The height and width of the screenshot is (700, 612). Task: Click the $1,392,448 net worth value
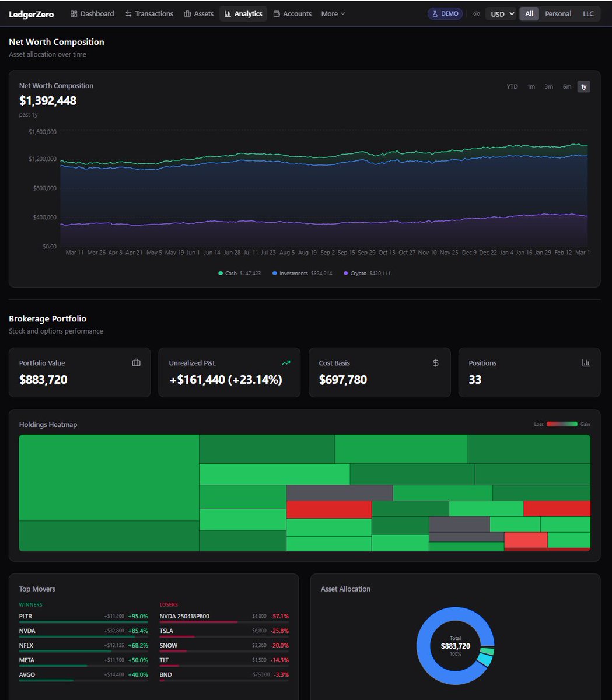(48, 100)
